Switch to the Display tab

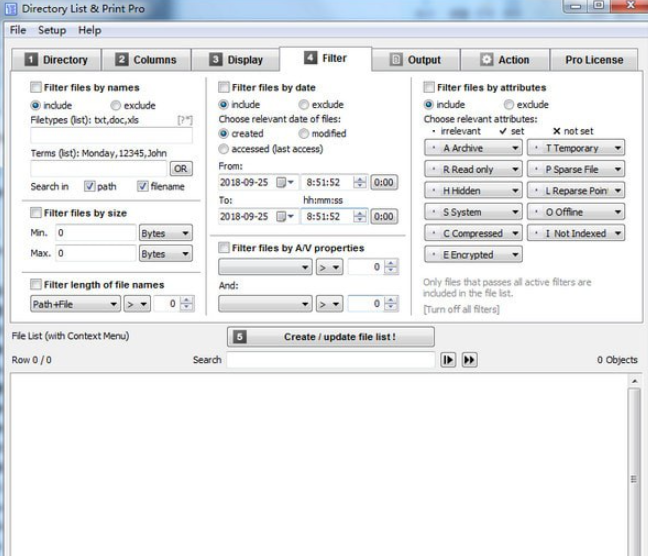coord(236,60)
